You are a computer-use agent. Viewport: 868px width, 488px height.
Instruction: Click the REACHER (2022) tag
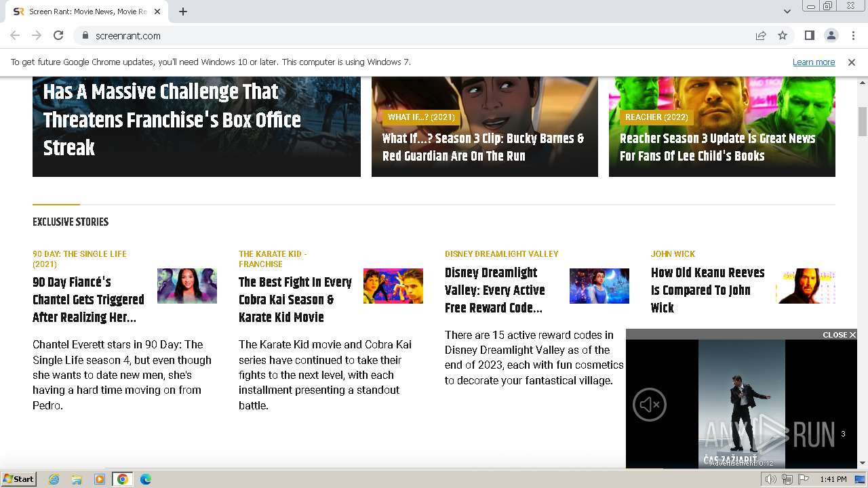[656, 117]
